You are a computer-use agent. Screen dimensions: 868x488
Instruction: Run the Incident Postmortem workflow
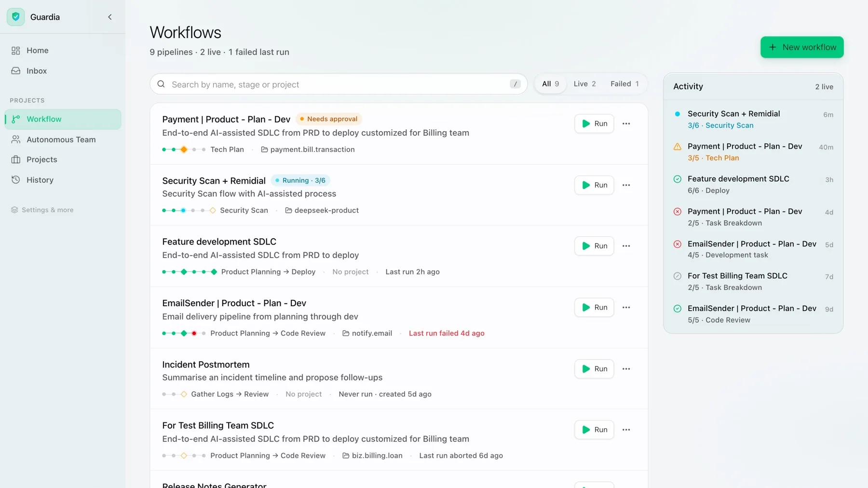click(594, 369)
